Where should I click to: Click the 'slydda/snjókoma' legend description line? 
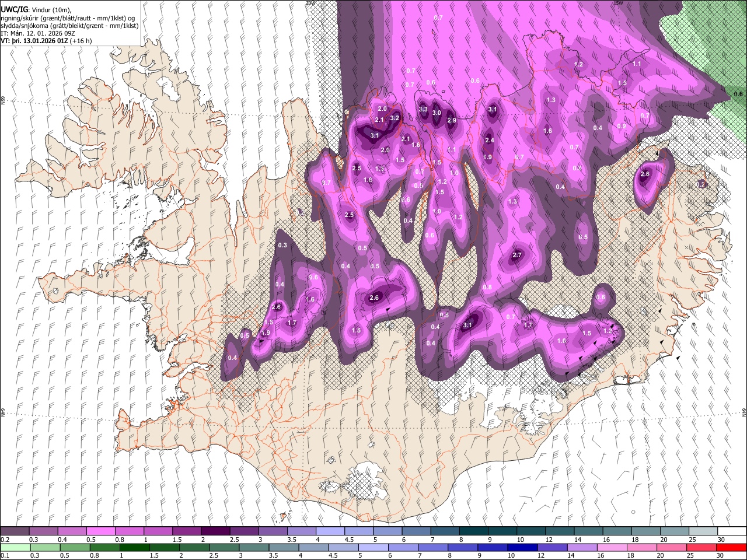point(69,26)
